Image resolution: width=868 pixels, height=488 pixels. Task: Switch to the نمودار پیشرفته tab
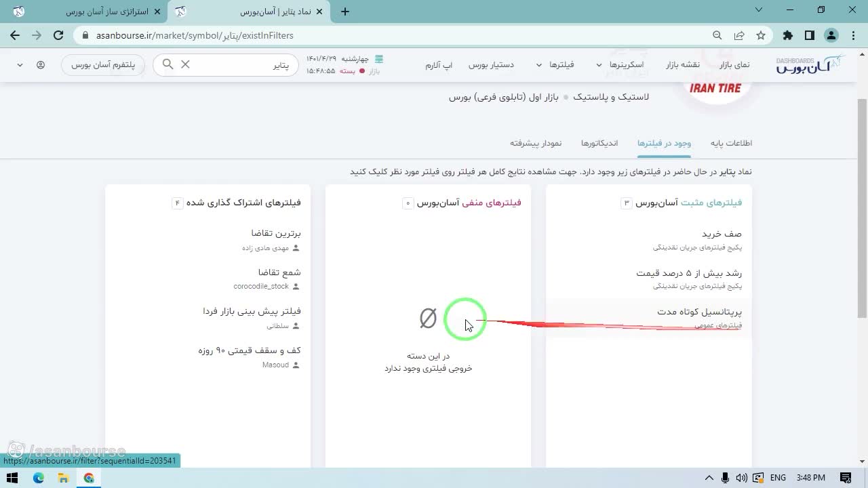pos(536,143)
